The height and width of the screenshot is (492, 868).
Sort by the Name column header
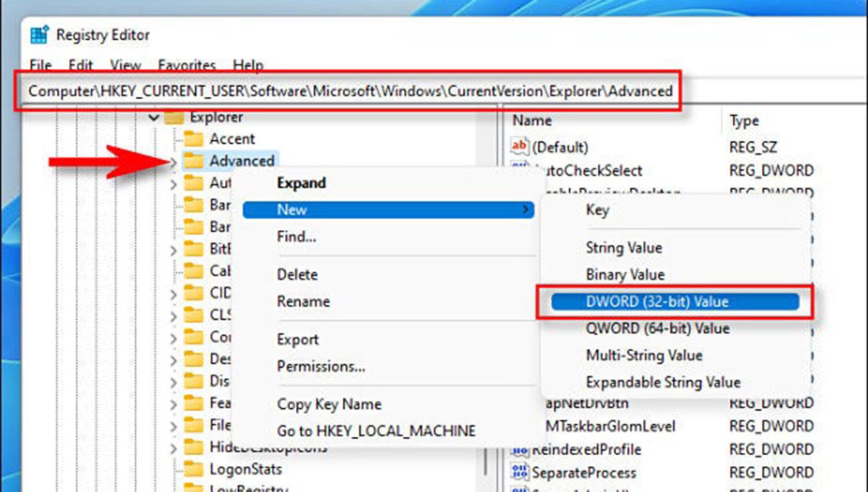(x=532, y=121)
